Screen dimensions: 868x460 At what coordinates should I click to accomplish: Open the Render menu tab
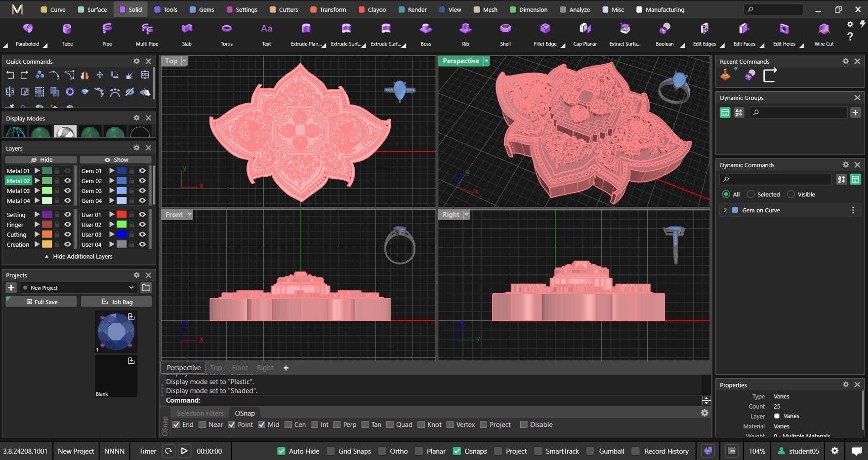tap(413, 9)
